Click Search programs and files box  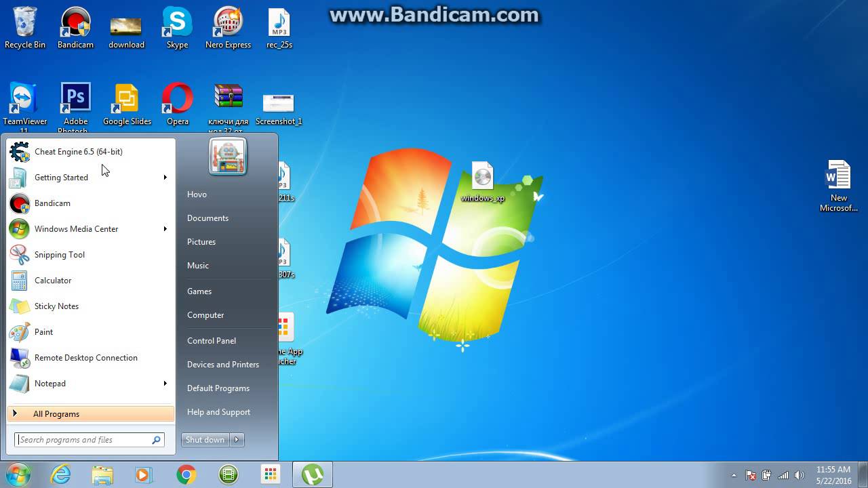click(x=90, y=440)
